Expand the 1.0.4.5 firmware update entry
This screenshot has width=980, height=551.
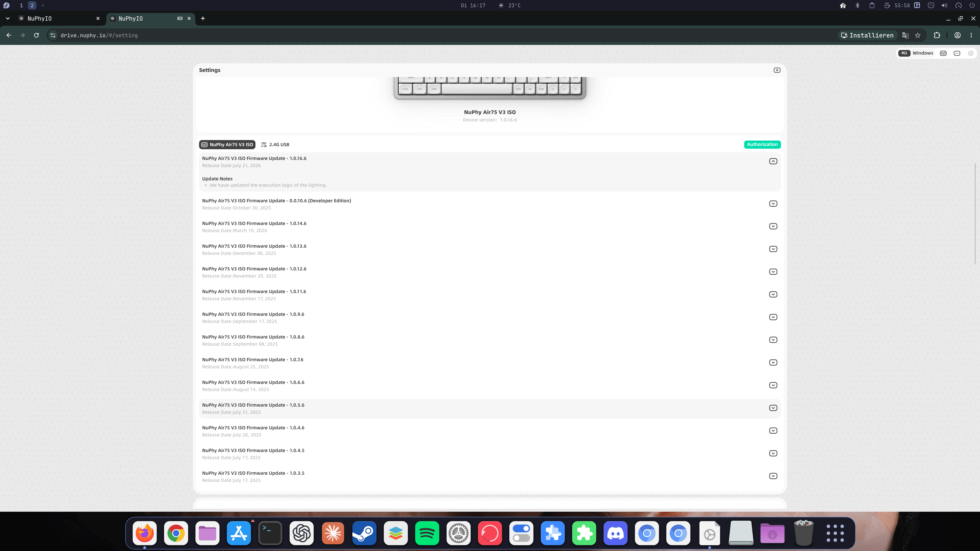[x=773, y=453]
